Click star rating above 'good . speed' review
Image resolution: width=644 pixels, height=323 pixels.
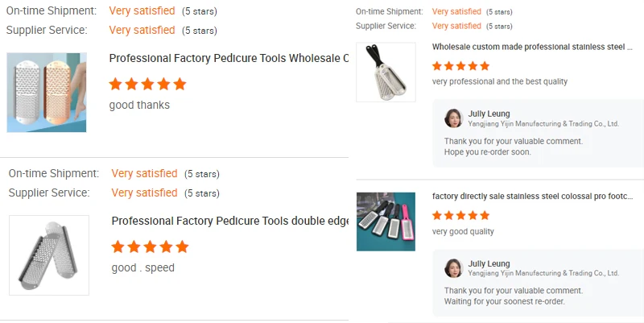pos(150,246)
